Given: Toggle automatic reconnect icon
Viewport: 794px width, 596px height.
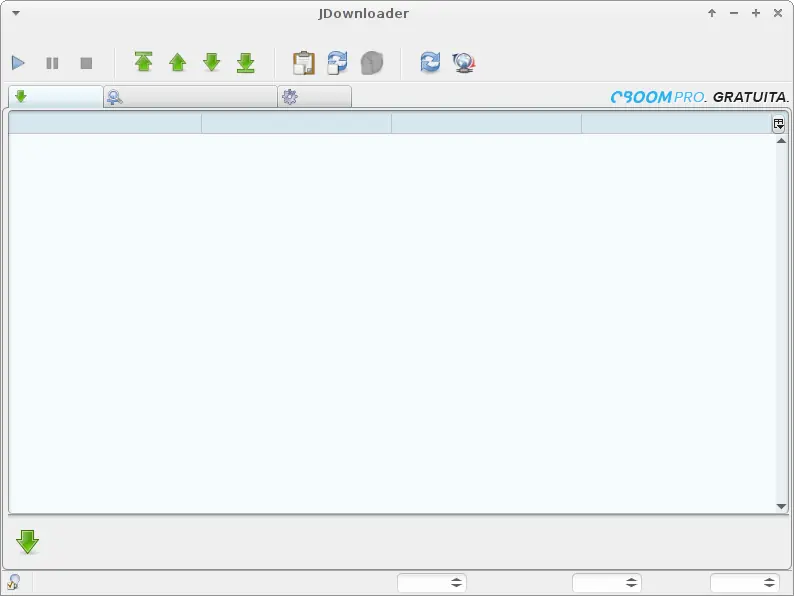Looking at the screenshot, I should [x=337, y=63].
